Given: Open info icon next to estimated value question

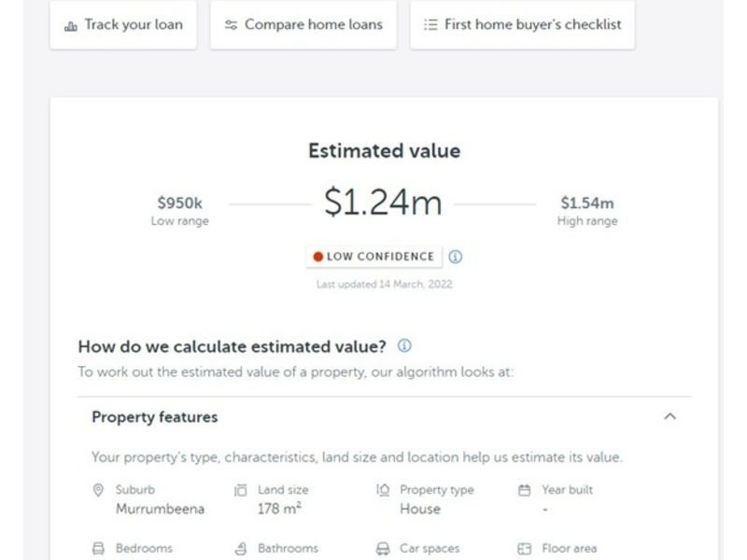Looking at the screenshot, I should pyautogui.click(x=404, y=346).
